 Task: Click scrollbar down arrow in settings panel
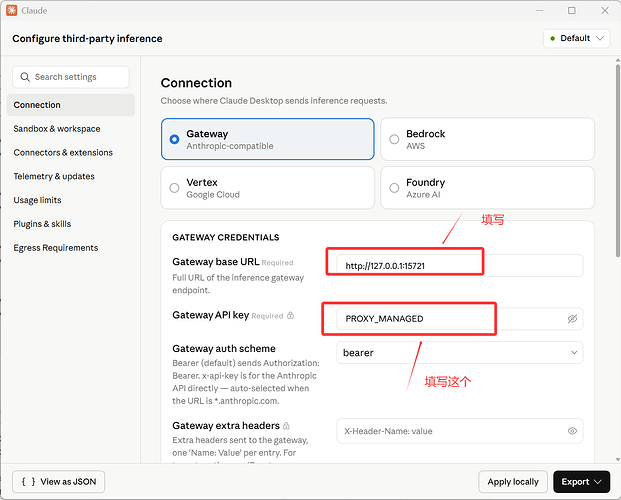(x=617, y=460)
